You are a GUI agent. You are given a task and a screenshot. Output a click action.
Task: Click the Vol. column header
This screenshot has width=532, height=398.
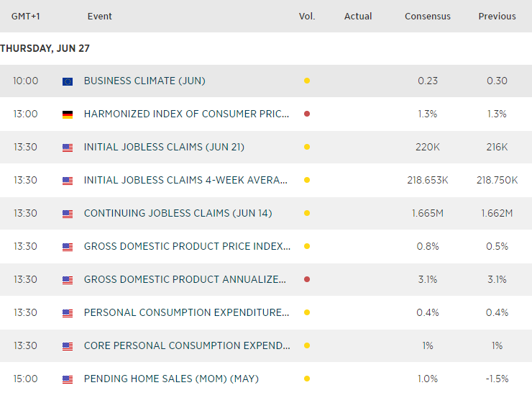[x=307, y=16]
